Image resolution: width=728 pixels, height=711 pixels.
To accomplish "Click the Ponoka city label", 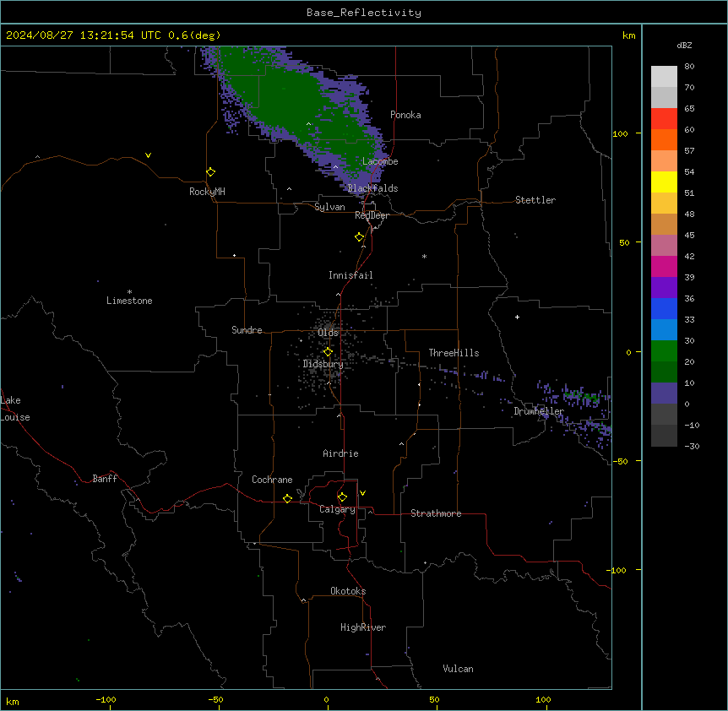I will pyautogui.click(x=405, y=115).
